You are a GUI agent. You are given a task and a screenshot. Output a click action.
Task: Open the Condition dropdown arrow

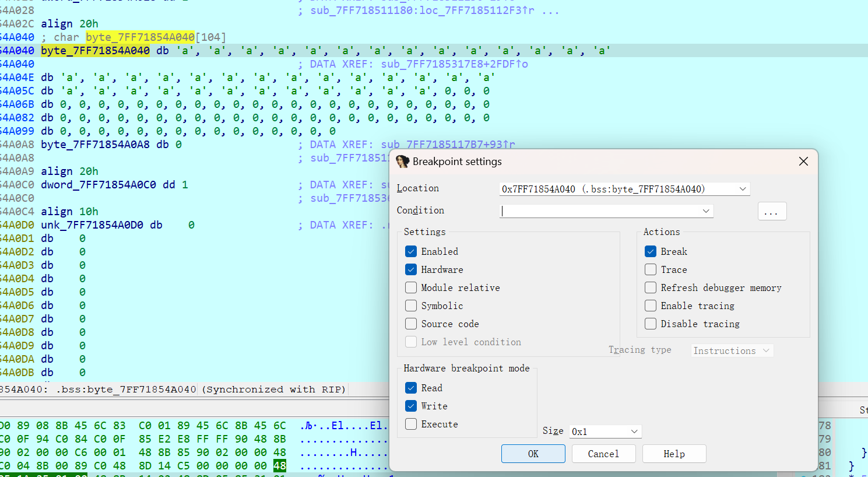[x=706, y=211]
